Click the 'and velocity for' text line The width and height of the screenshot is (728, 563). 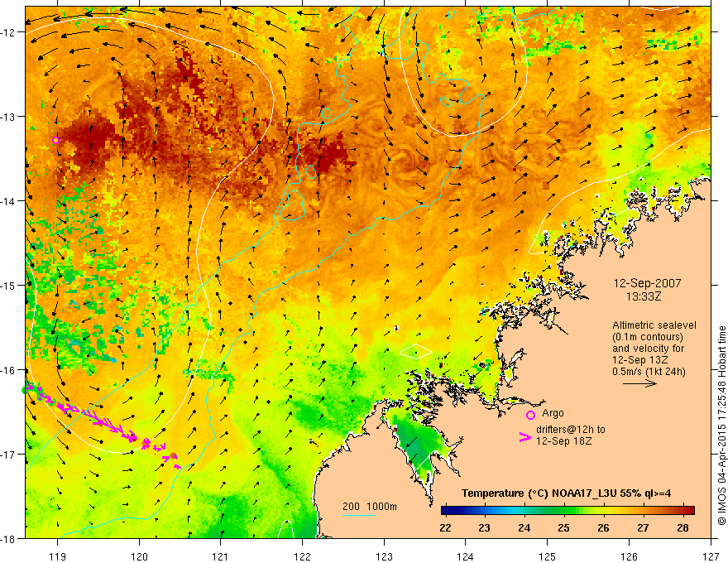point(648,349)
